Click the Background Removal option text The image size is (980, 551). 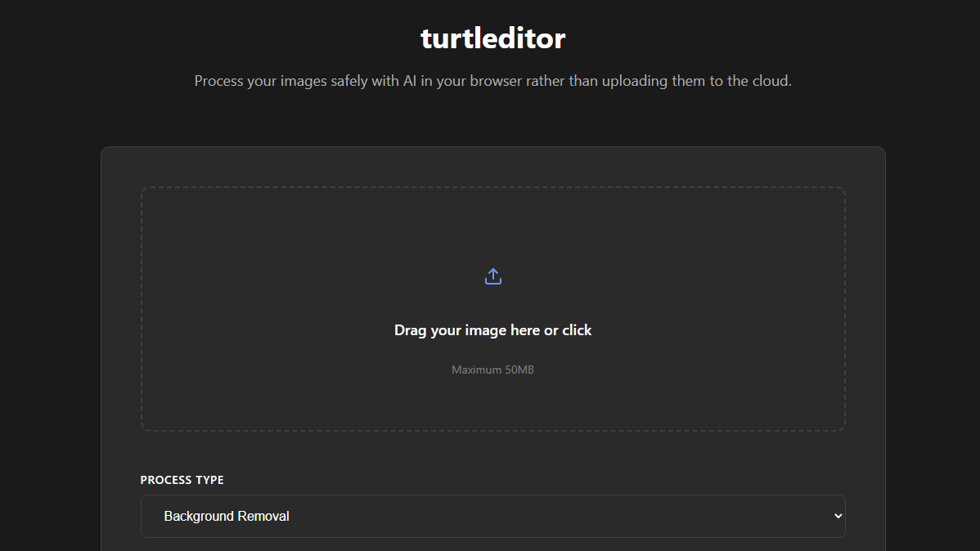point(227,516)
